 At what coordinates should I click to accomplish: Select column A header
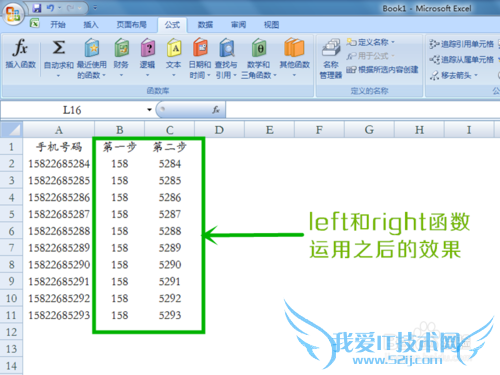coord(59,130)
